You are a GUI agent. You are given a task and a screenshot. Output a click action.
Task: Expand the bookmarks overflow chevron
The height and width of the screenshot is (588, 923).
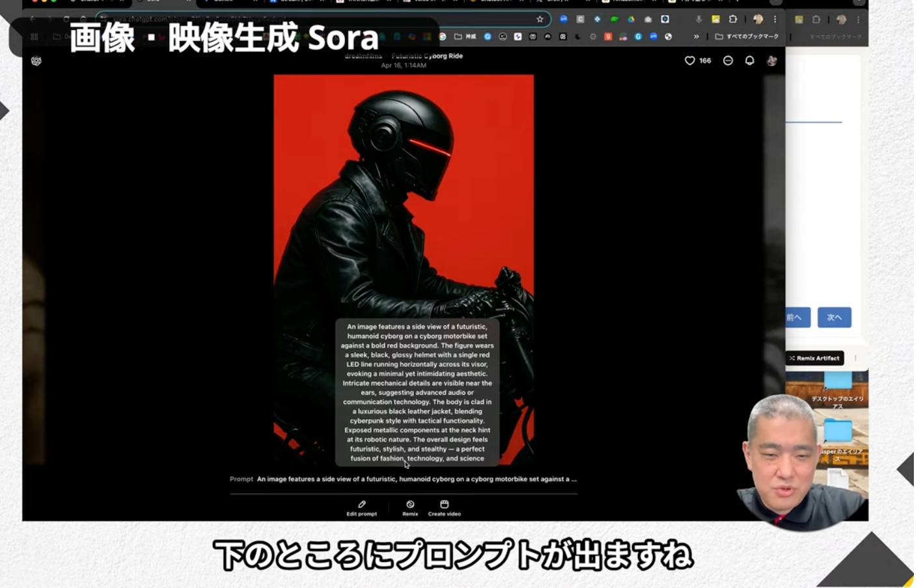pyautogui.click(x=696, y=36)
